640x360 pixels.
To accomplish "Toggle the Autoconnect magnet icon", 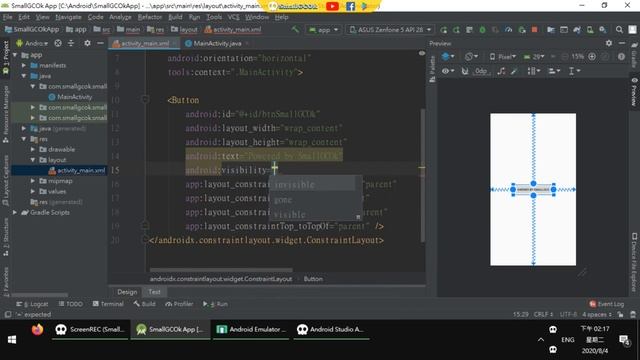I will click(464, 71).
